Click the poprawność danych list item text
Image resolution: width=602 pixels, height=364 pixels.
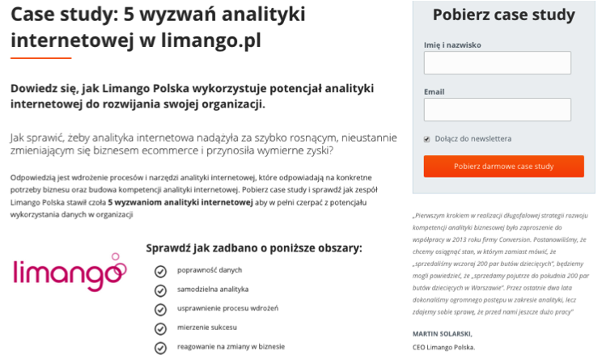(x=210, y=270)
